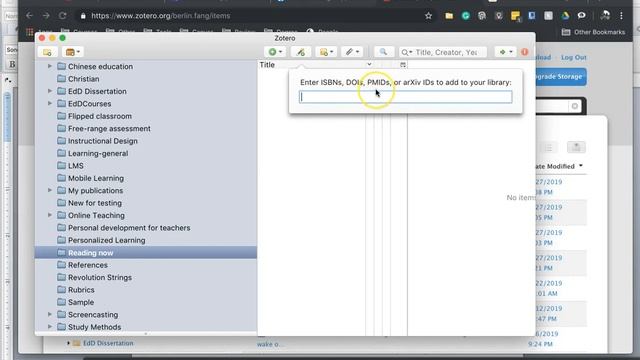Open the New Library dropdown in Zotero toolbar

tap(73, 52)
